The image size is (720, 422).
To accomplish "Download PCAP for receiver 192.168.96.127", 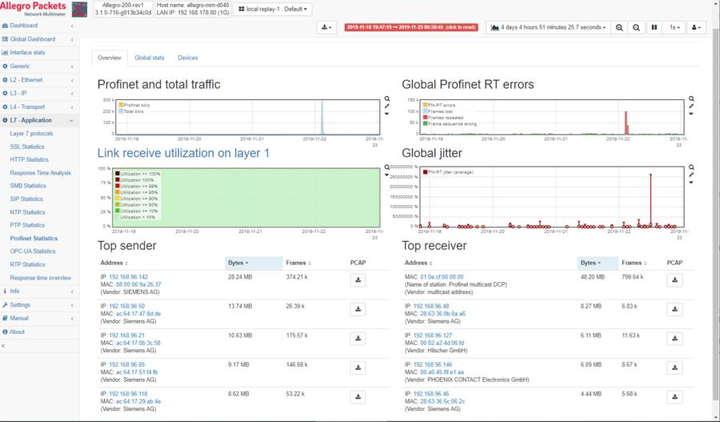I will point(675,338).
